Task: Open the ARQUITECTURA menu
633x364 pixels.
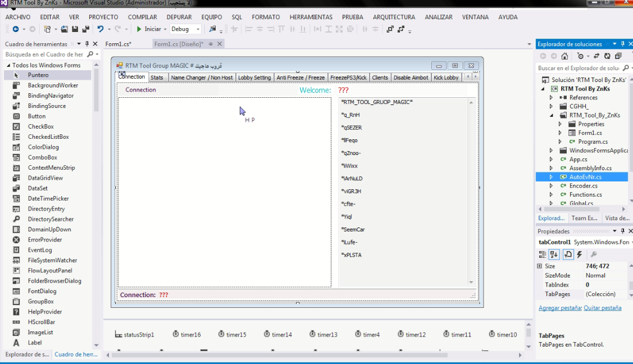Action: click(x=394, y=17)
